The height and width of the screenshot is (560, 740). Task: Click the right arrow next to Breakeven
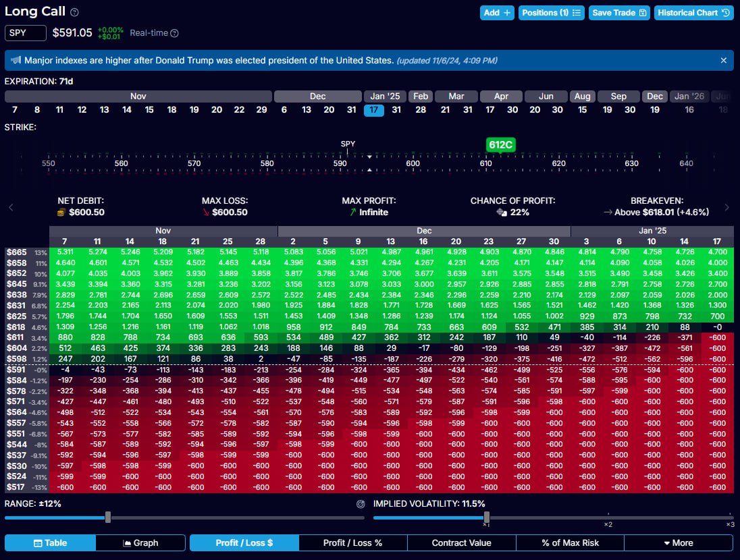tap(726, 207)
